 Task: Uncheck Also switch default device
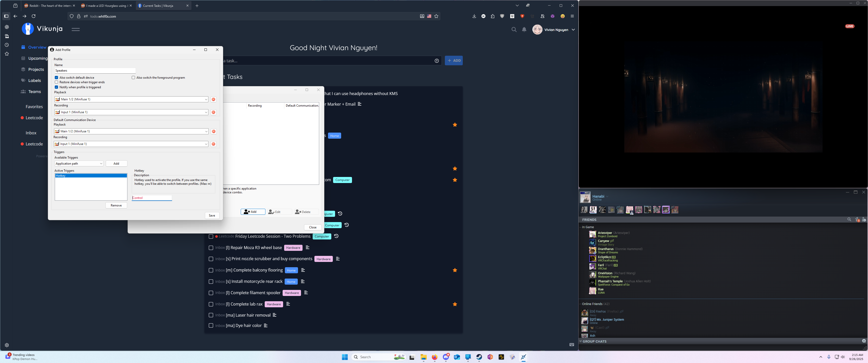tap(57, 78)
